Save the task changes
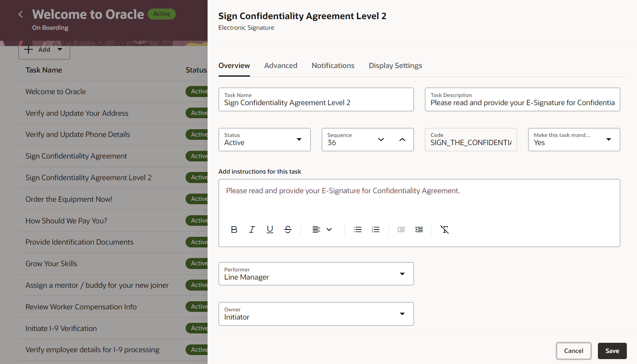The height and width of the screenshot is (364, 637). [x=612, y=351]
